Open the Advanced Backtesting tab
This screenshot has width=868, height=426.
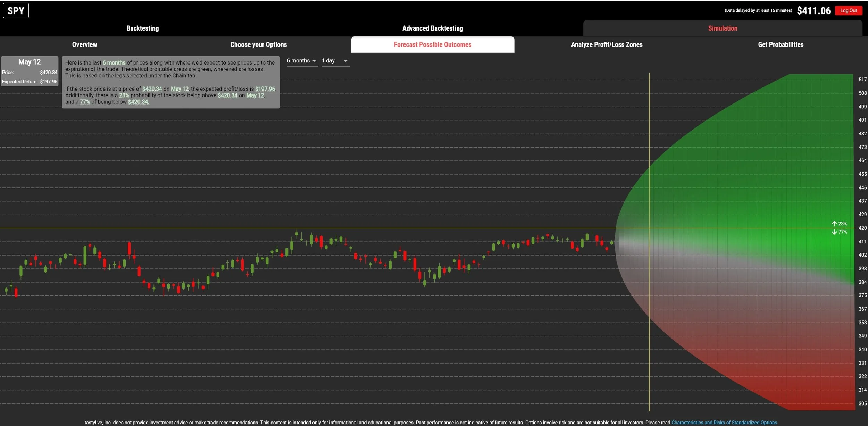433,28
